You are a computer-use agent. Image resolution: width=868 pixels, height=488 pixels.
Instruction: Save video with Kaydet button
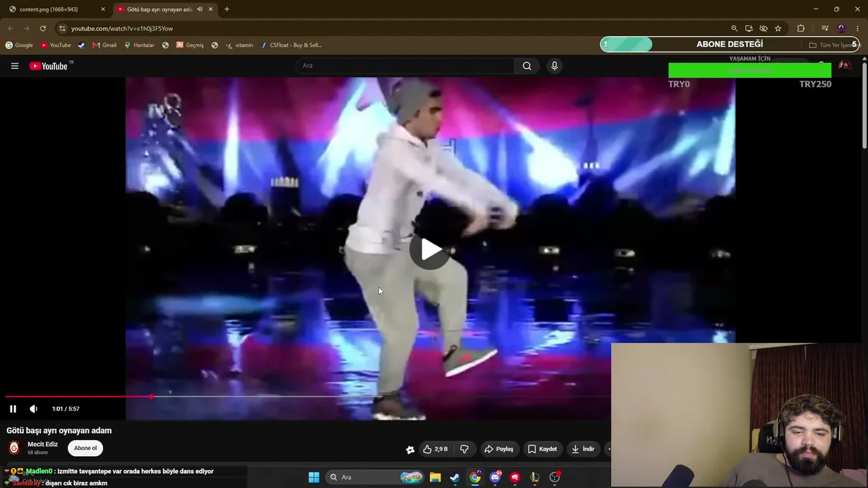[x=542, y=449]
